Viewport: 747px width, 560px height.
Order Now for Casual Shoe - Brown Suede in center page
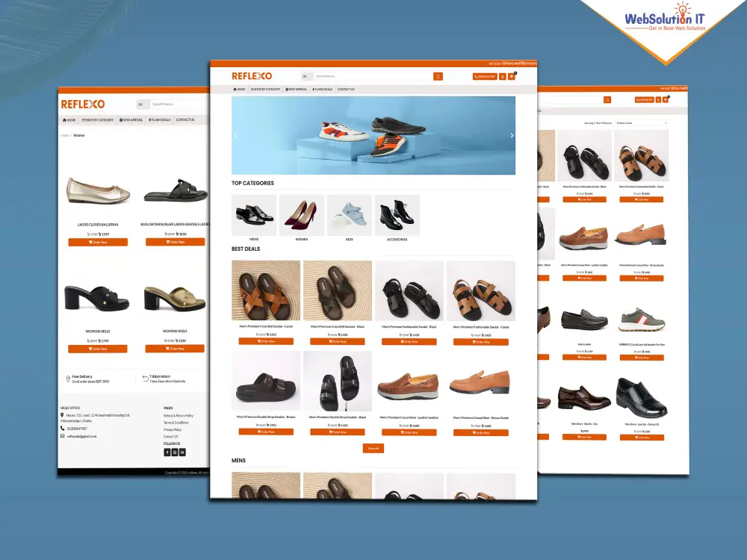click(480, 432)
